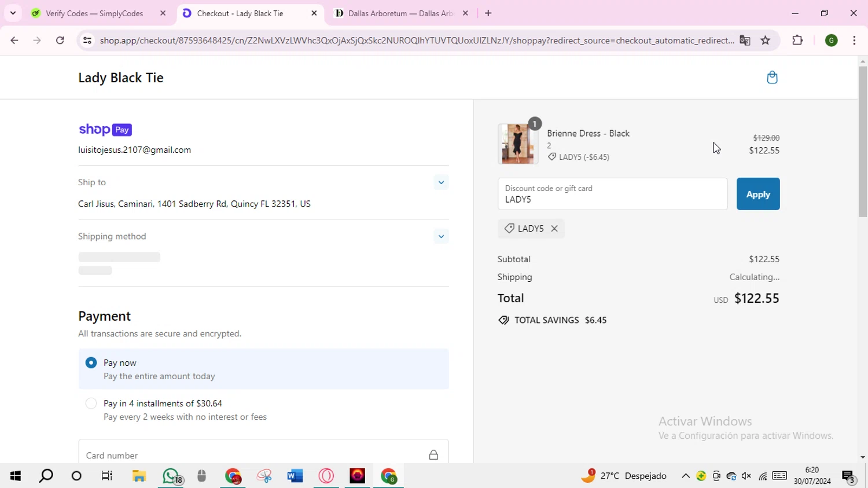Open the Windows Start menu
The width and height of the screenshot is (868, 488).
pyautogui.click(x=16, y=476)
